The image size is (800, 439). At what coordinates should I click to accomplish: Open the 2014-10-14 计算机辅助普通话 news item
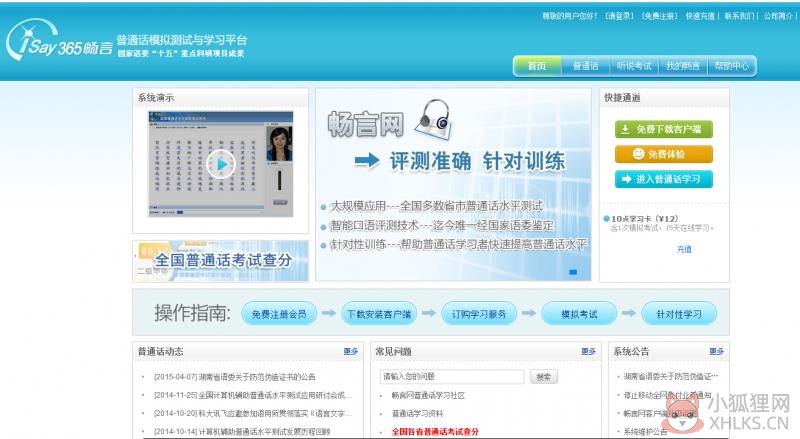pyautogui.click(x=242, y=432)
